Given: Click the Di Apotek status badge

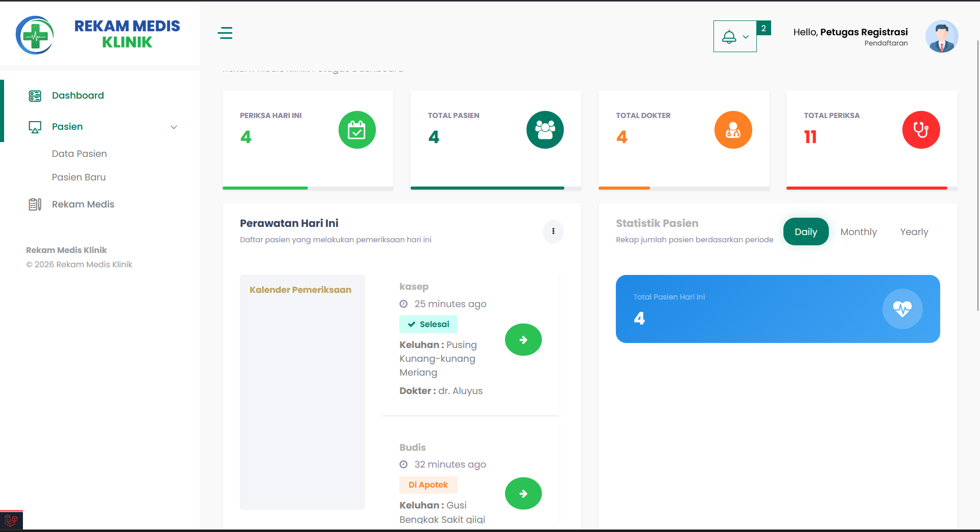Looking at the screenshot, I should (428, 485).
